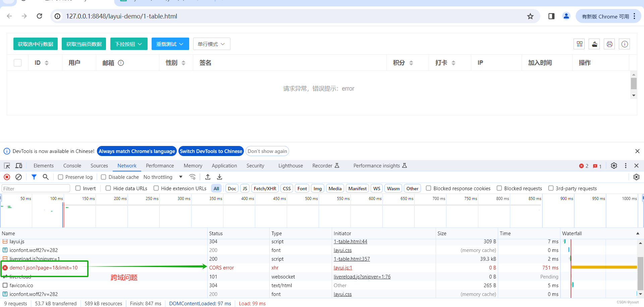
Task: Enable the Disable cache checkbox
Action: [x=103, y=177]
